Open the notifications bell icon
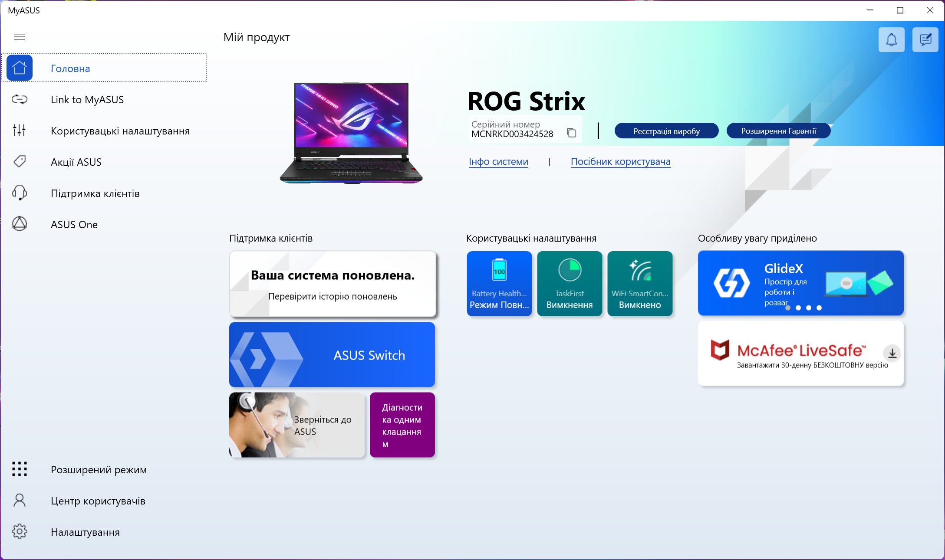The height and width of the screenshot is (560, 945). (891, 40)
